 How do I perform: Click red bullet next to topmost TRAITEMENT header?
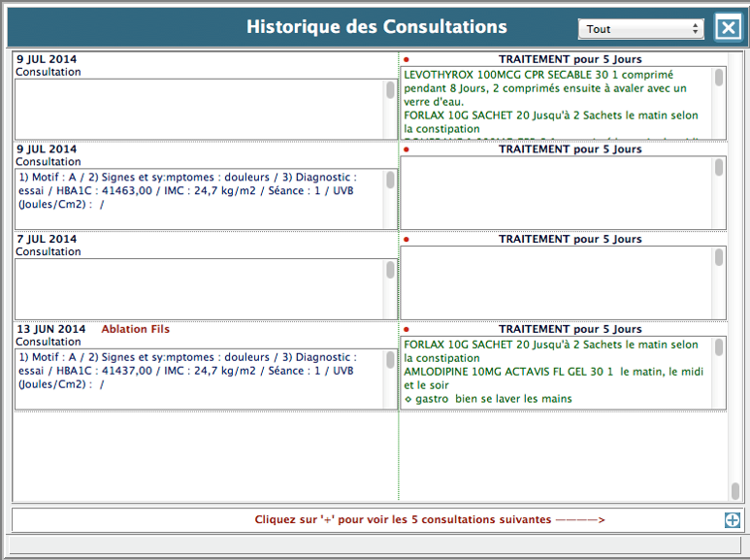[406, 60]
